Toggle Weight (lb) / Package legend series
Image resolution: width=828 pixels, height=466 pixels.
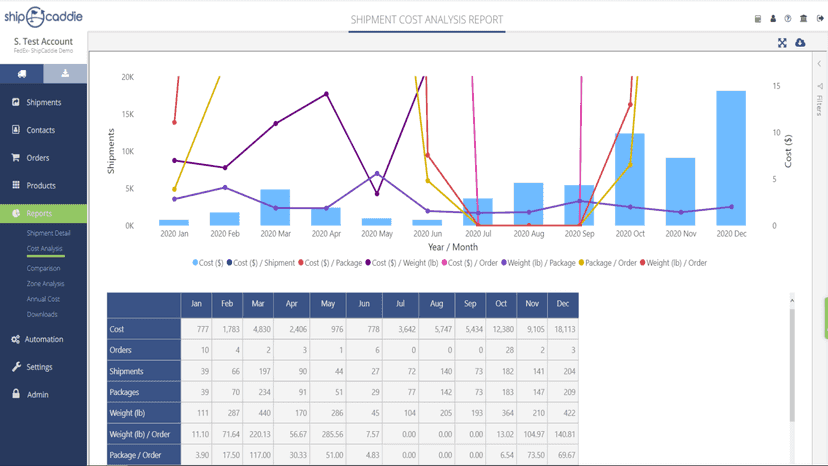538,263
